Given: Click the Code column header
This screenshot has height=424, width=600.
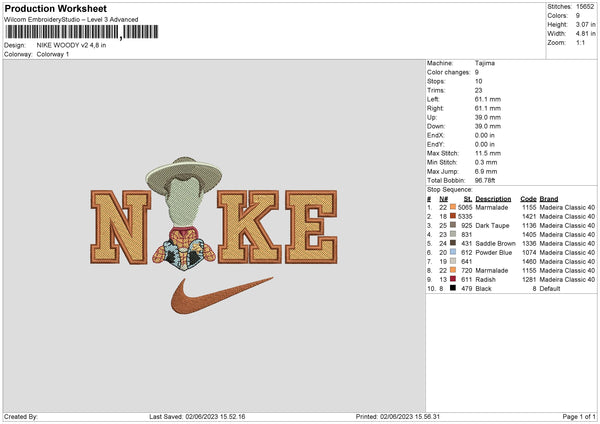Looking at the screenshot, I should point(528,199).
